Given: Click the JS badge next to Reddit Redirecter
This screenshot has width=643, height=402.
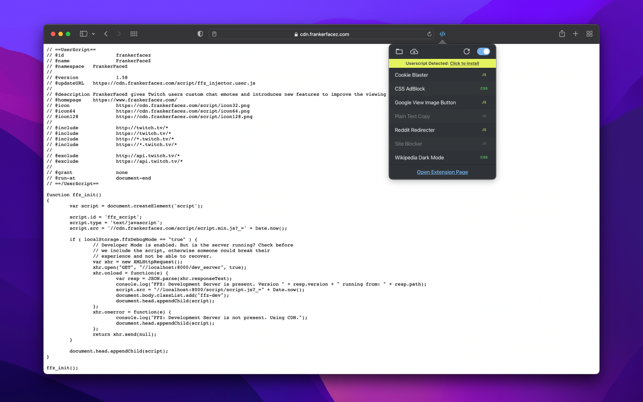Looking at the screenshot, I should [484, 130].
